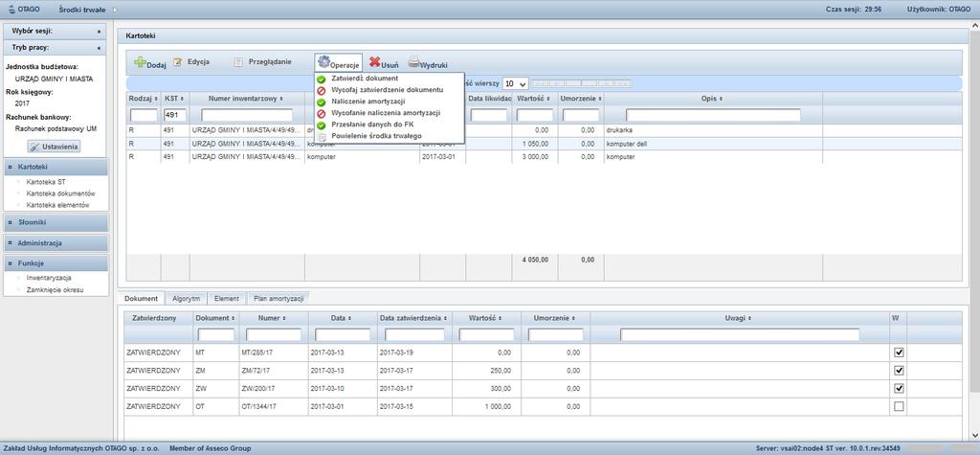Click the Uwagi filter field in lower table
Image resolution: width=980 pixels, height=455 pixels.
tap(740, 335)
